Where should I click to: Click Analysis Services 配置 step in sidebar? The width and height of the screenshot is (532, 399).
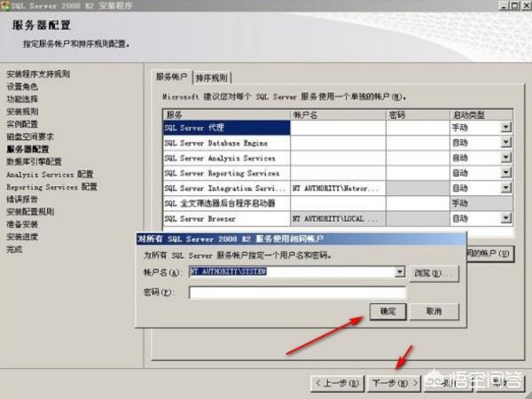click(x=50, y=175)
